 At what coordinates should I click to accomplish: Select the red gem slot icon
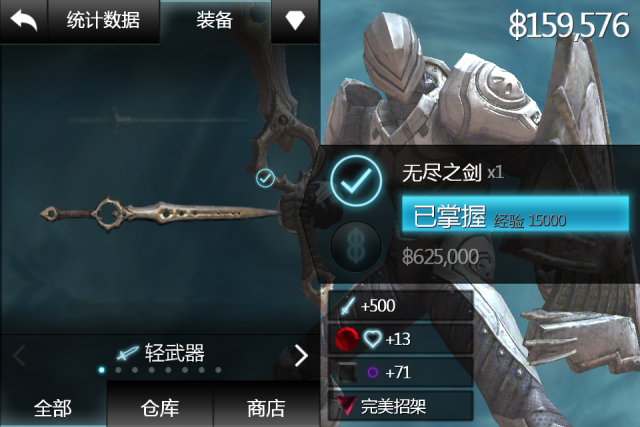pyautogui.click(x=347, y=339)
